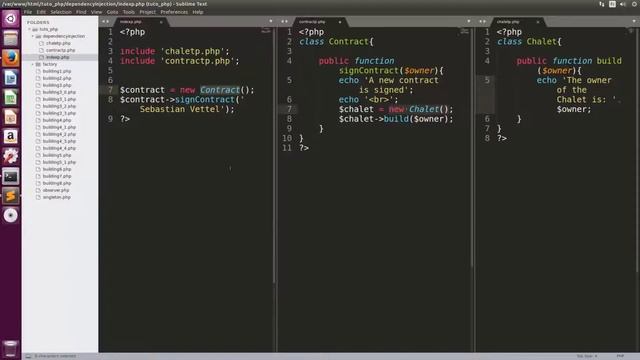Open building4.php in the sidebar
640x360 pixels.
click(57, 120)
